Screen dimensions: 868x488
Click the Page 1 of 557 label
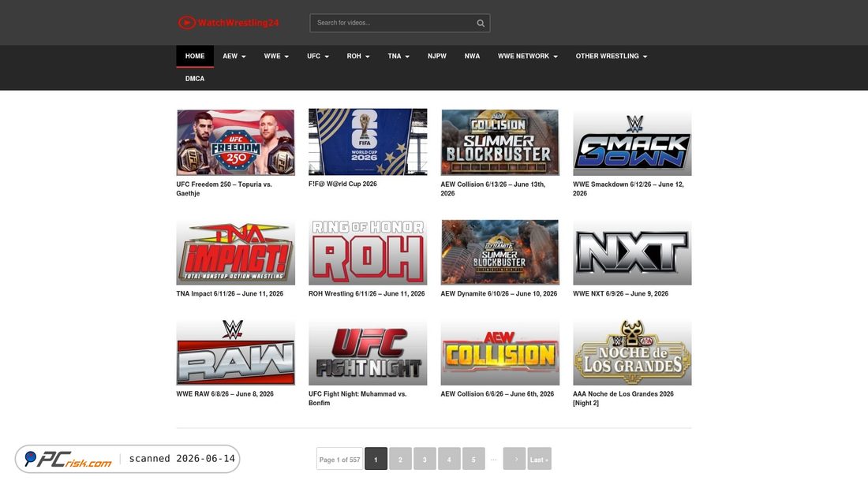pos(339,460)
